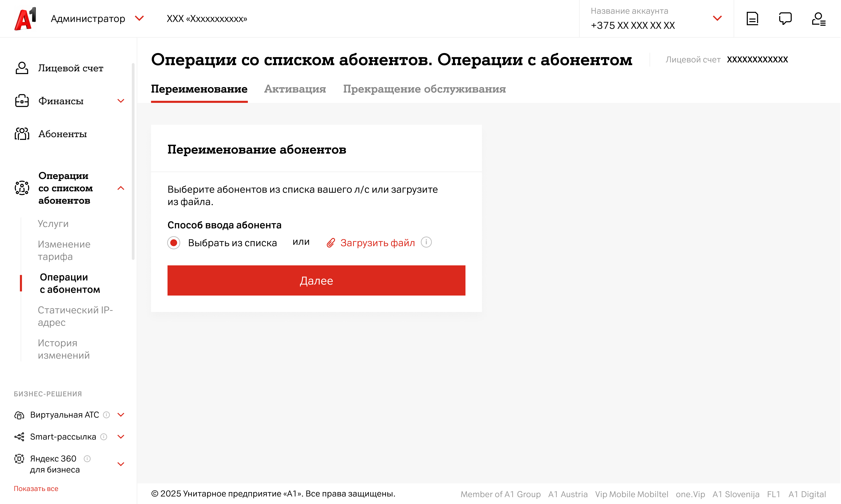Open Абоненты section in sidebar
Image resolution: width=841 pixels, height=504 pixels.
coord(62,134)
